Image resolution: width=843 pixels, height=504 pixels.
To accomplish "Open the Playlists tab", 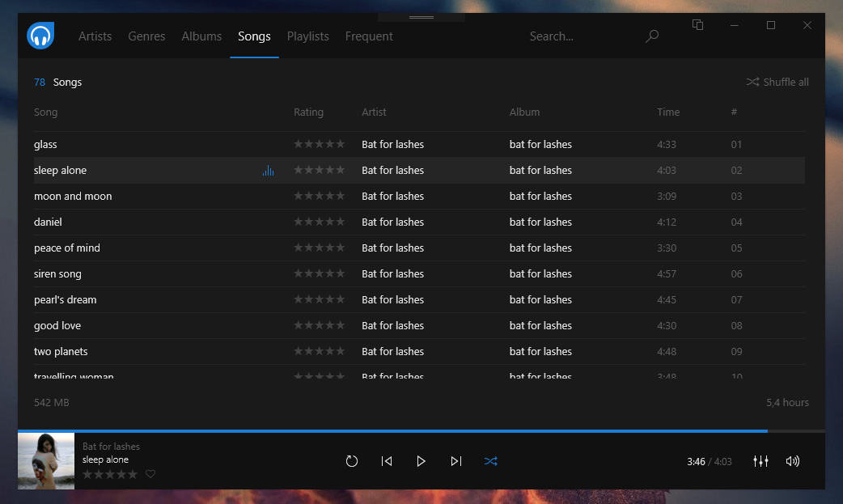I will coord(307,36).
